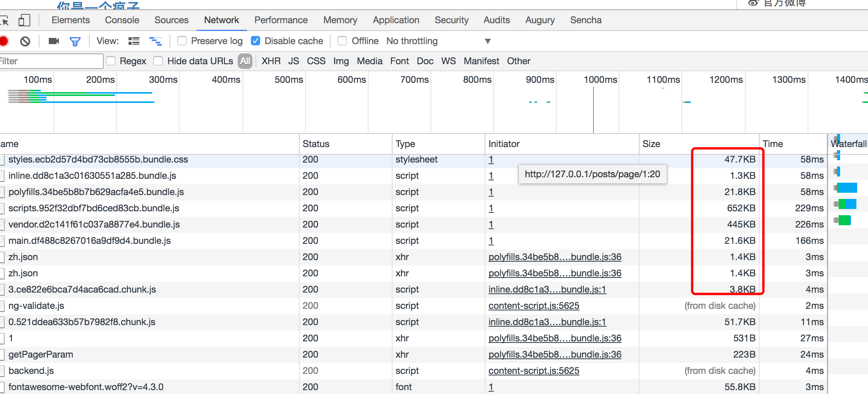The height and width of the screenshot is (394, 868).
Task: Sort by the Size column header
Action: (x=699, y=144)
